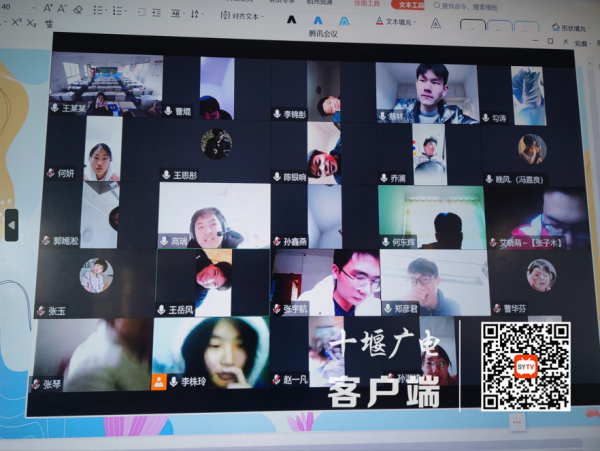600x451 pixels.
Task: Apply subscript X₂ formatting
Action: [31, 23]
